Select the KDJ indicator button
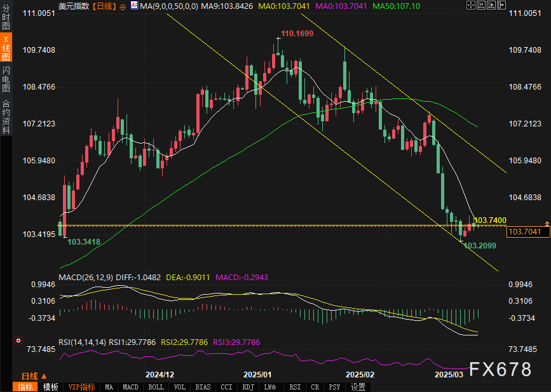 tap(248, 386)
